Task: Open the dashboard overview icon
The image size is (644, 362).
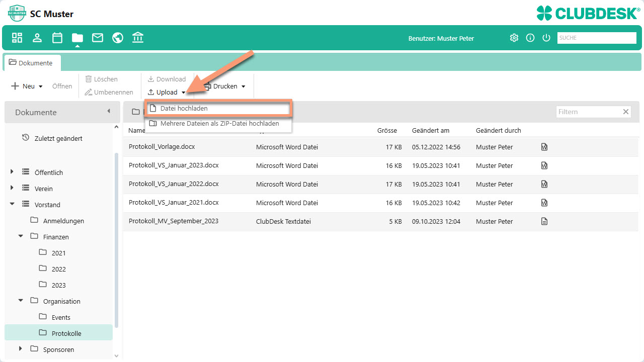Action: pyautogui.click(x=17, y=38)
